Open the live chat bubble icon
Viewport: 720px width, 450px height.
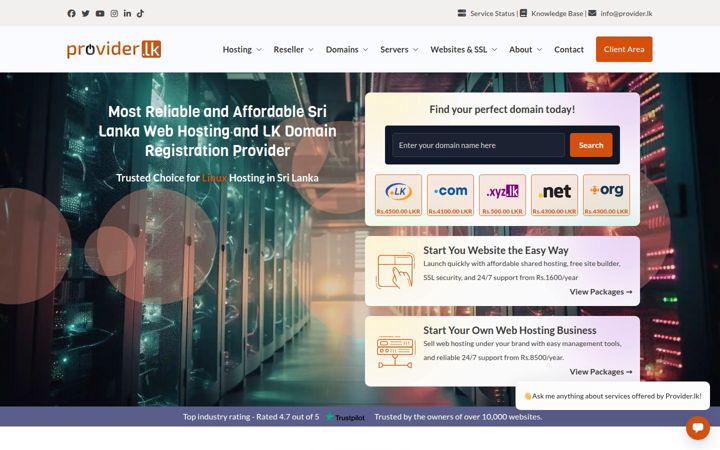pos(698,428)
